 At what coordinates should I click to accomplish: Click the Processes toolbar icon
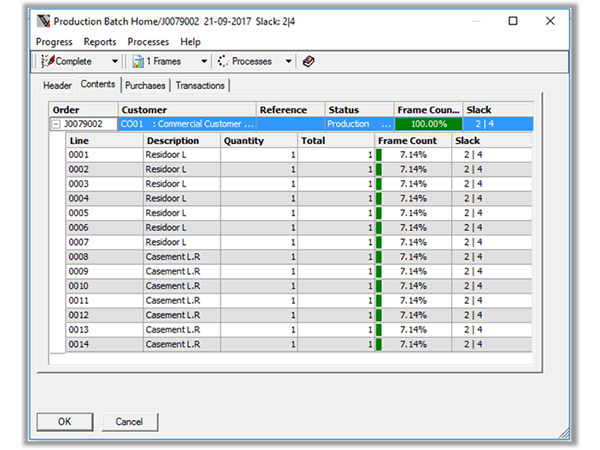tap(223, 62)
